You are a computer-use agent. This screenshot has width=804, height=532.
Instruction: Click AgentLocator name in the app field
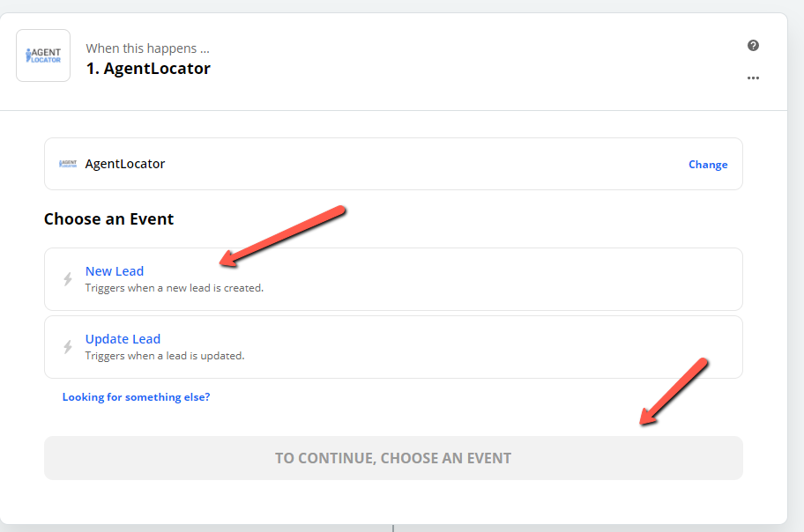pyautogui.click(x=125, y=164)
